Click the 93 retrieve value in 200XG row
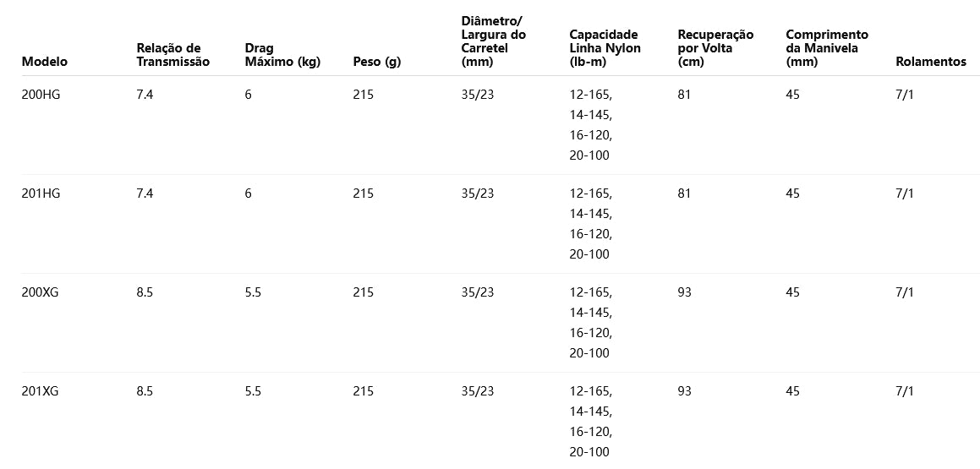980x469 pixels. (685, 292)
